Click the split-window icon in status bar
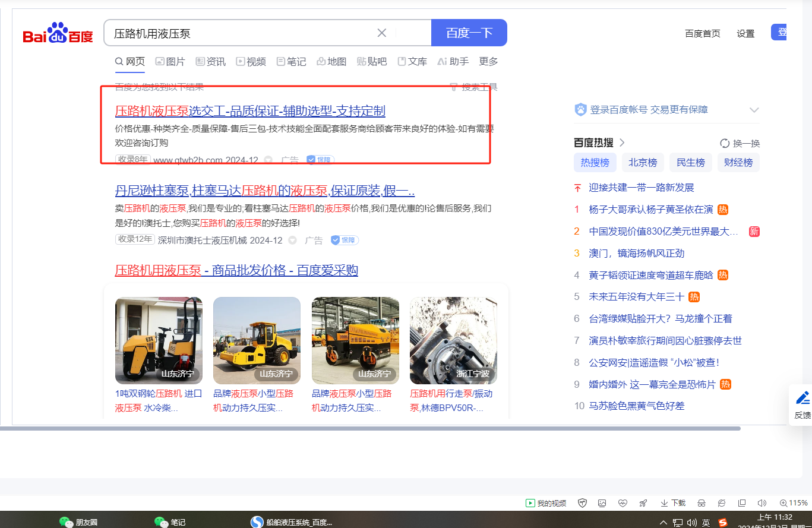Screen dimensions: 812x528 (x=742, y=503)
